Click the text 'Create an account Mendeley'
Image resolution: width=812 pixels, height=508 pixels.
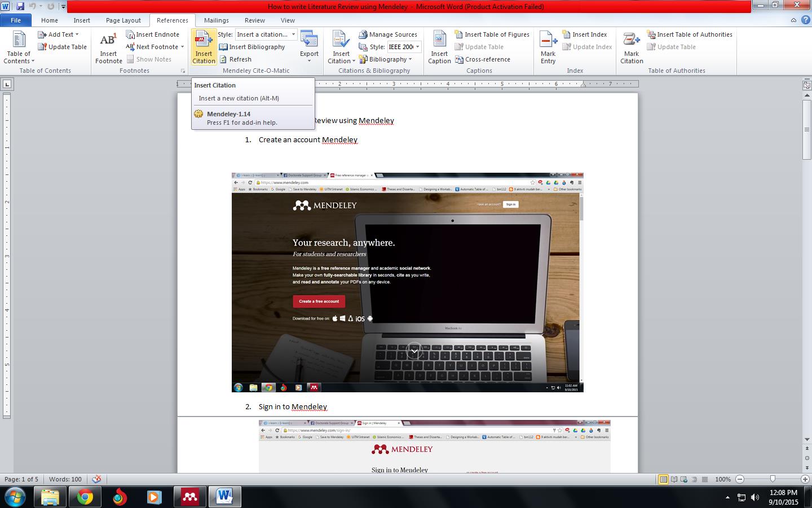pyautogui.click(x=308, y=139)
